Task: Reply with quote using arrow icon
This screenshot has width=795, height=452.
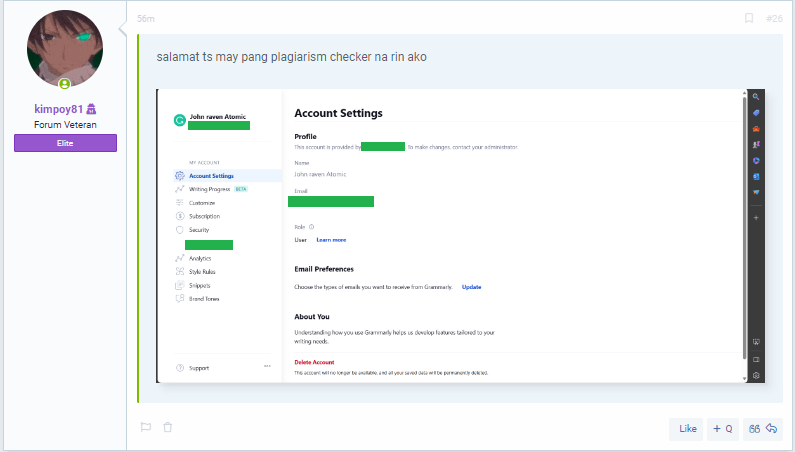Action: coord(763,429)
